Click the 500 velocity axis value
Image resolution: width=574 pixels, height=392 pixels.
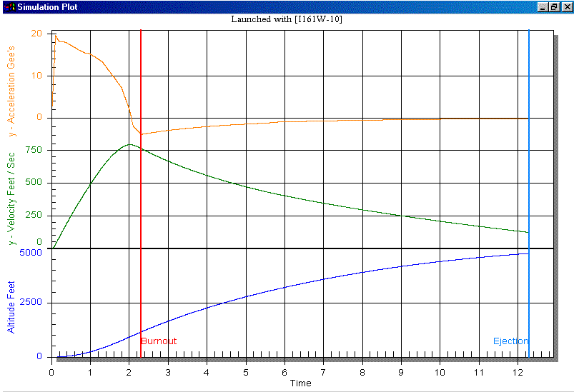tap(34, 183)
